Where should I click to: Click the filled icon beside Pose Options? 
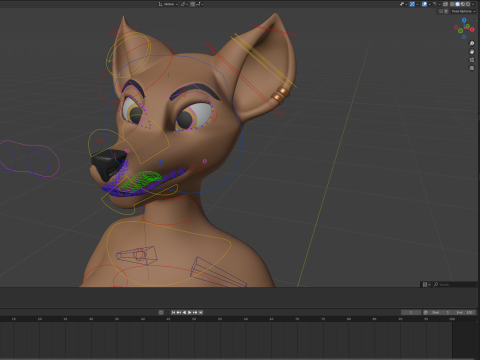pyautogui.click(x=446, y=11)
